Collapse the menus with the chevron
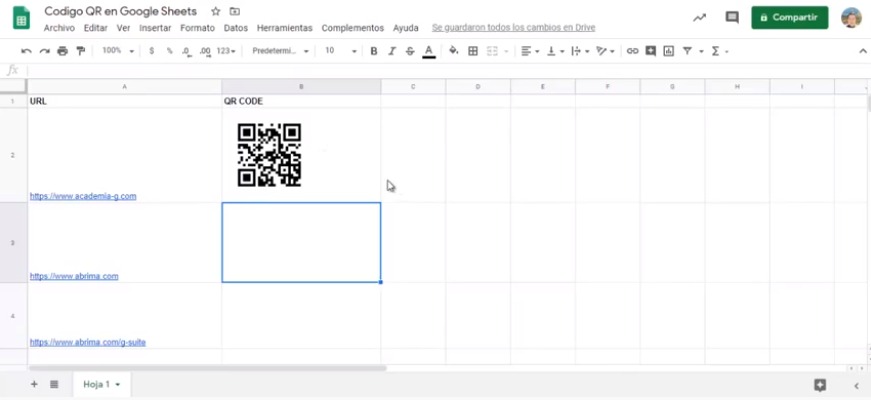The height and width of the screenshot is (400, 871). [862, 51]
